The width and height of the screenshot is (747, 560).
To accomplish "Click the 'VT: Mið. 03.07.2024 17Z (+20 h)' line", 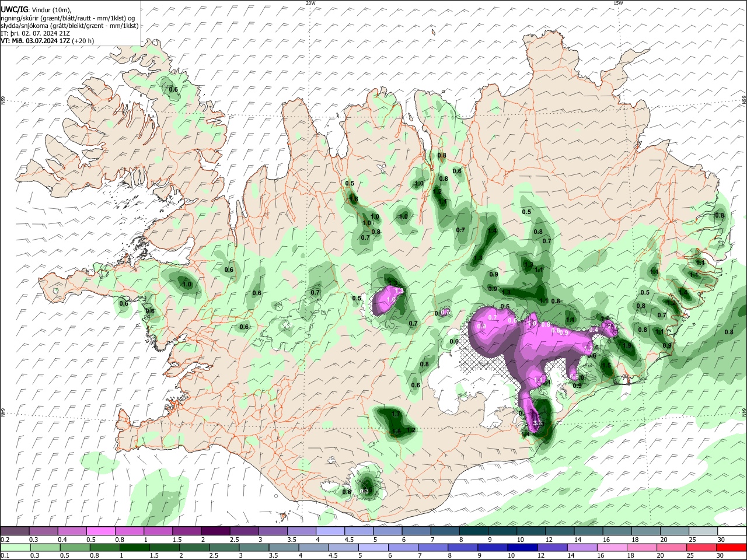I will click(x=47, y=41).
